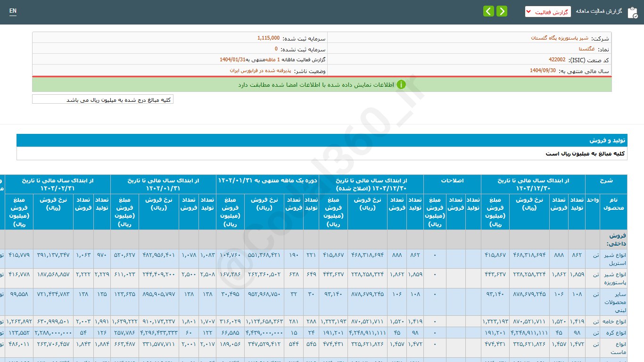Click the green right-pointing arrow button

(502, 11)
